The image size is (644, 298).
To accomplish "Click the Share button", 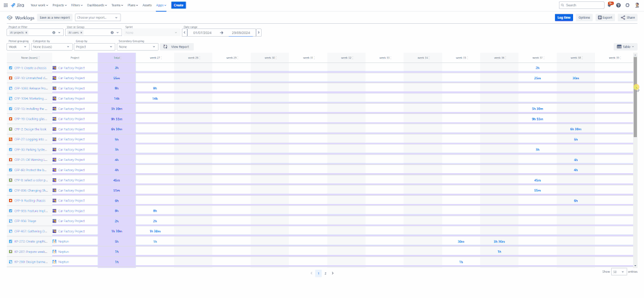I will click(x=628, y=17).
